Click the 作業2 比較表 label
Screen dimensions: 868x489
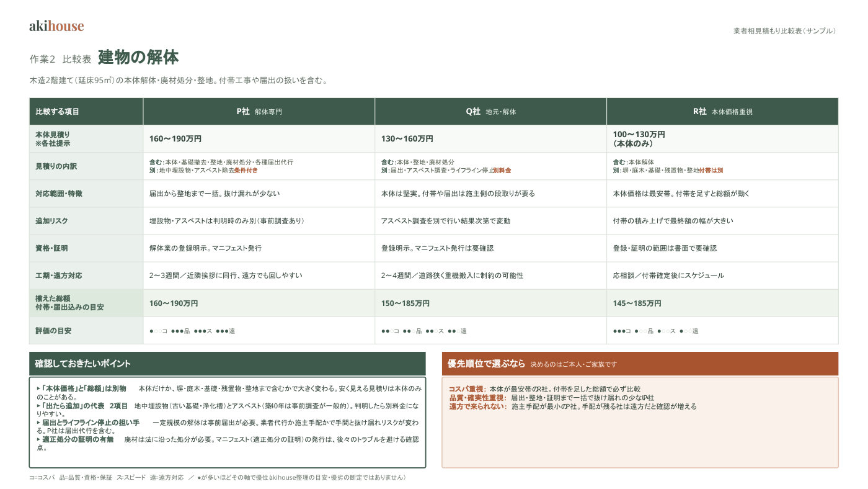[61, 60]
